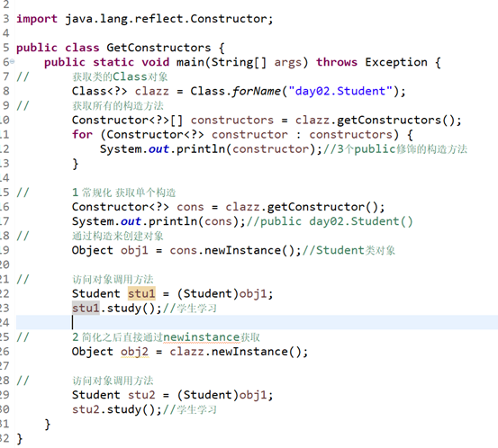This screenshot has width=498, height=448.
Task: Click the throws keyword
Action: (336, 62)
